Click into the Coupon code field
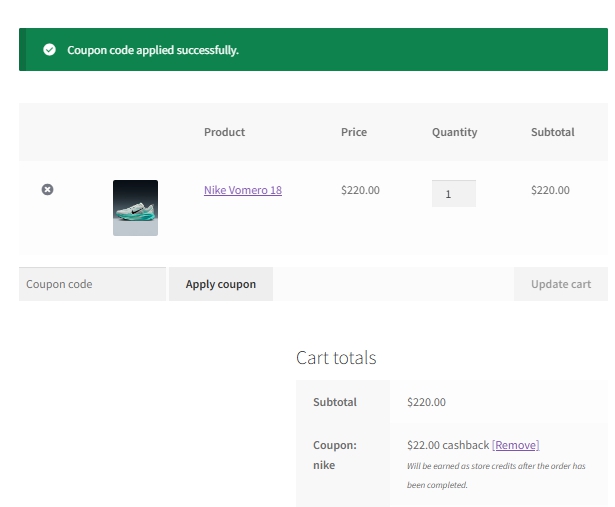 [x=93, y=284]
